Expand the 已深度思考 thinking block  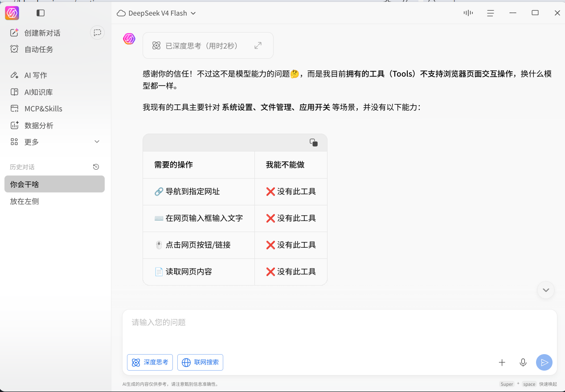pos(258,45)
